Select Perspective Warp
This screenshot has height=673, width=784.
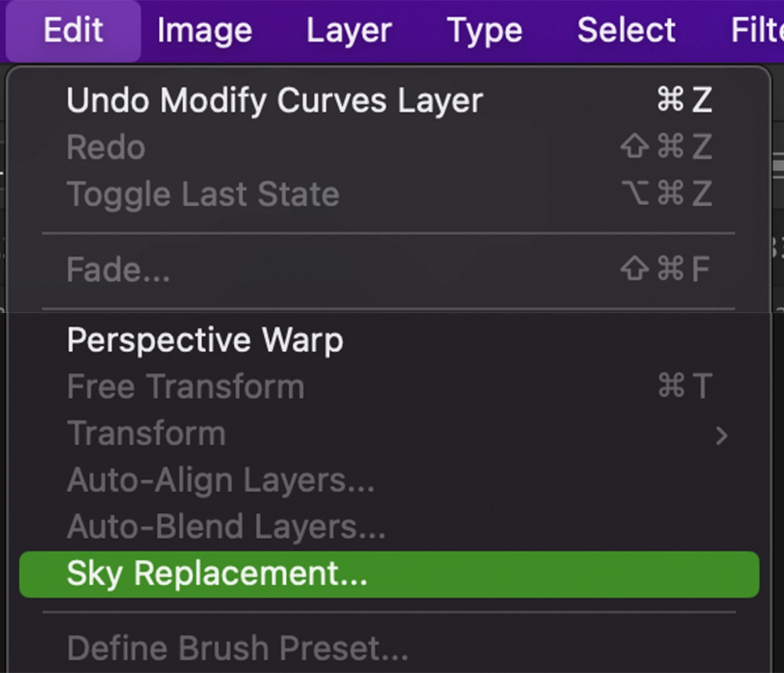point(205,340)
